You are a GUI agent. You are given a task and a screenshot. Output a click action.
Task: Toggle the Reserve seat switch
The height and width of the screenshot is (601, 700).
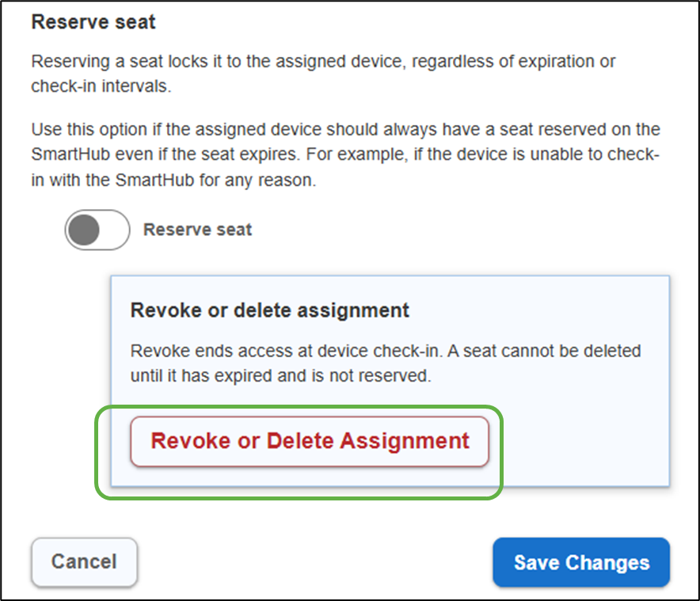(97, 230)
